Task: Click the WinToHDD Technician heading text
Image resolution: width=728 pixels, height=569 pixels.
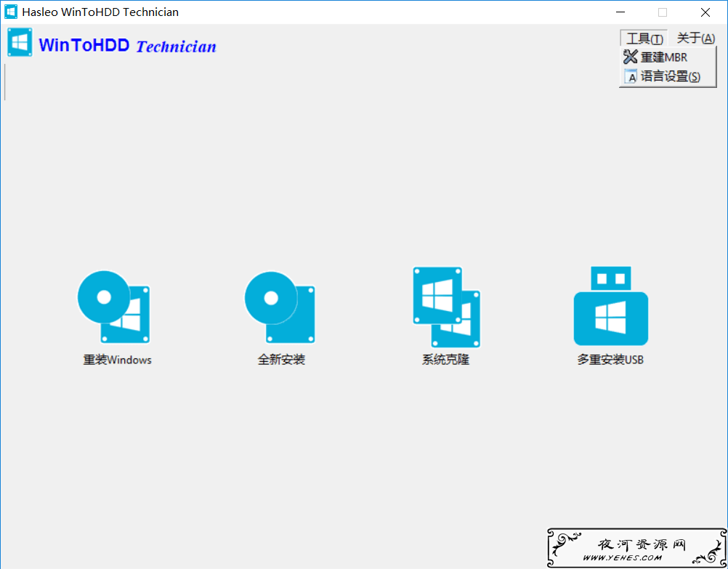Action: point(128,46)
